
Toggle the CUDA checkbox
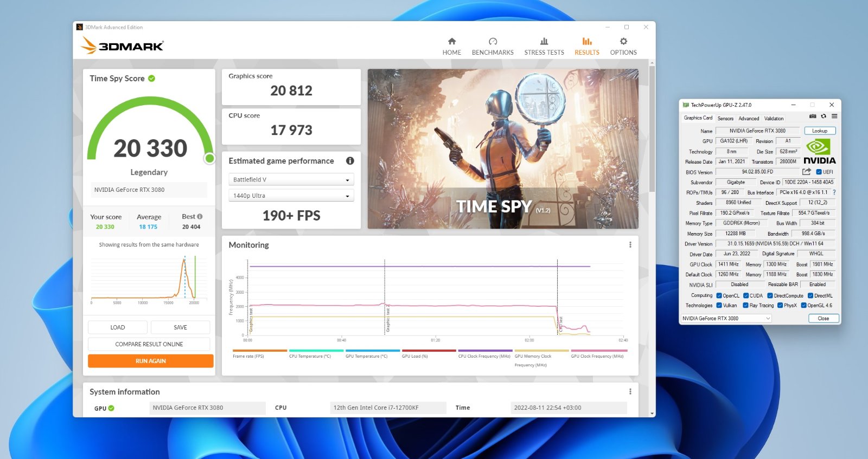(x=746, y=296)
